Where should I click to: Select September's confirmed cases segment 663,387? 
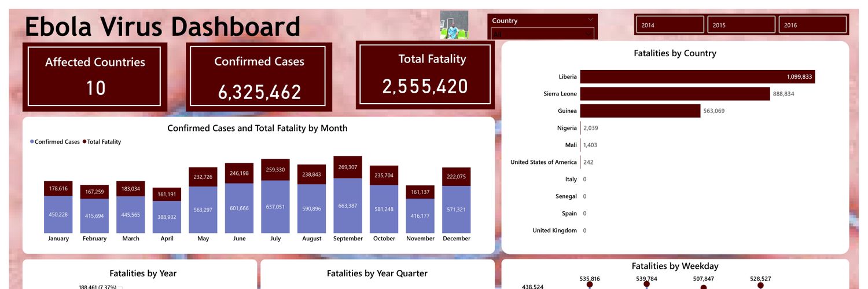348,206
